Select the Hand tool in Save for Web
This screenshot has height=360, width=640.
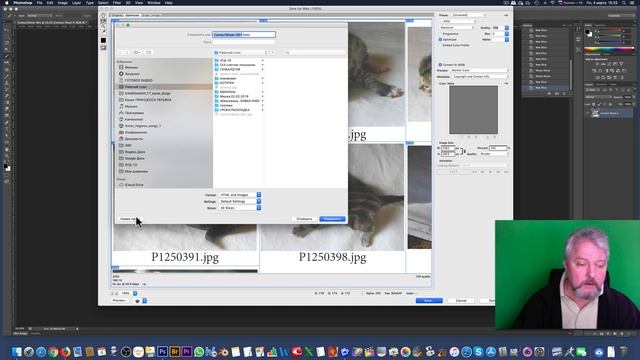[x=103, y=16]
